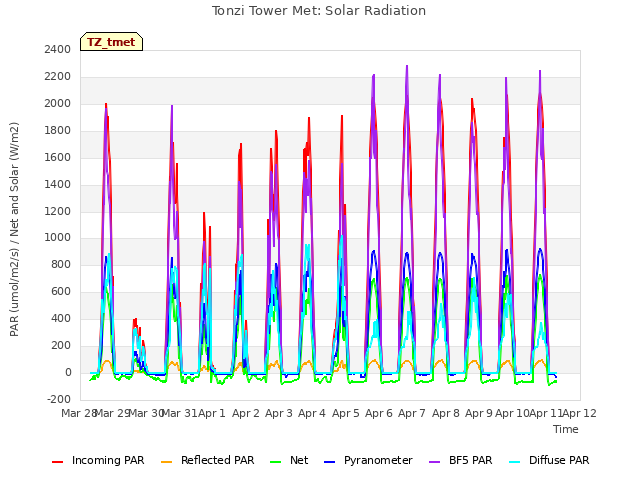
Task: Click the Apr 5 x-axis date label
Action: [x=346, y=413]
